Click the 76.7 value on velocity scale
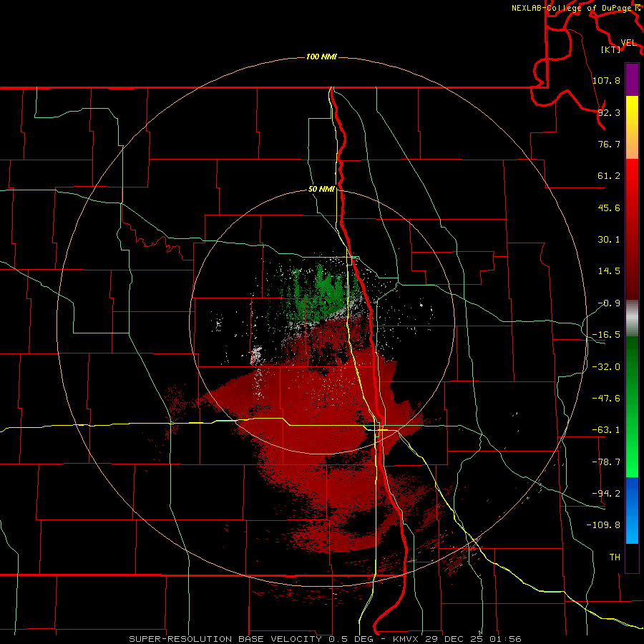The image size is (644, 644). (609, 144)
